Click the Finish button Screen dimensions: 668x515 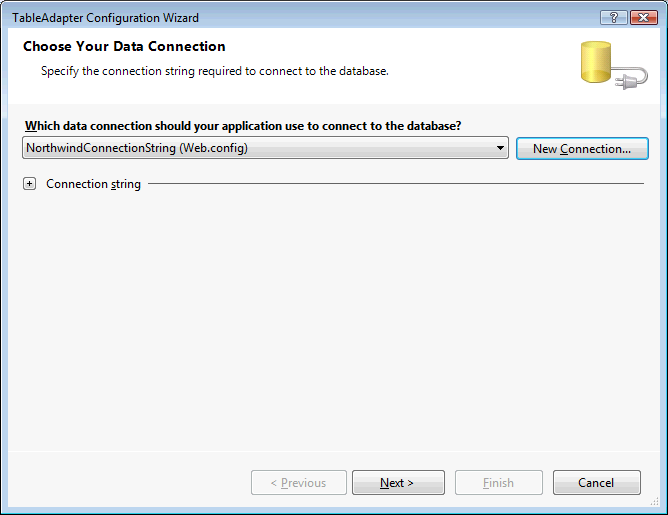(x=498, y=483)
